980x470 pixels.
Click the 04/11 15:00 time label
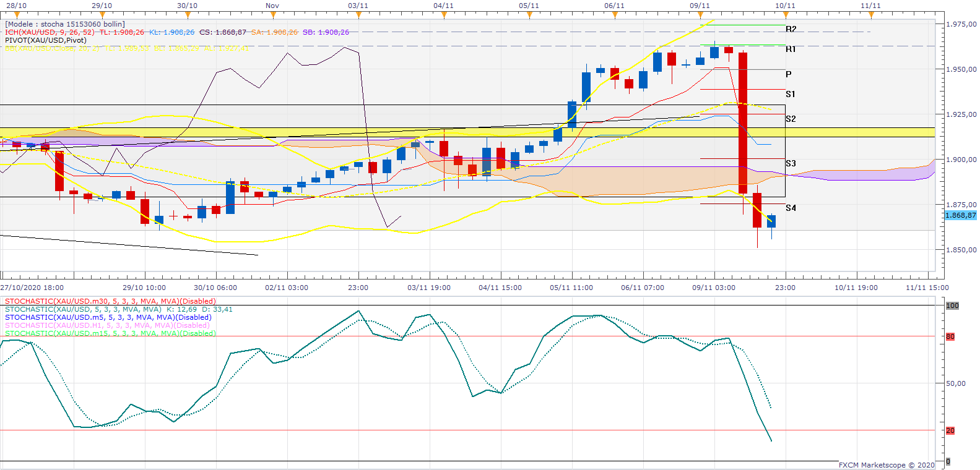pos(500,288)
